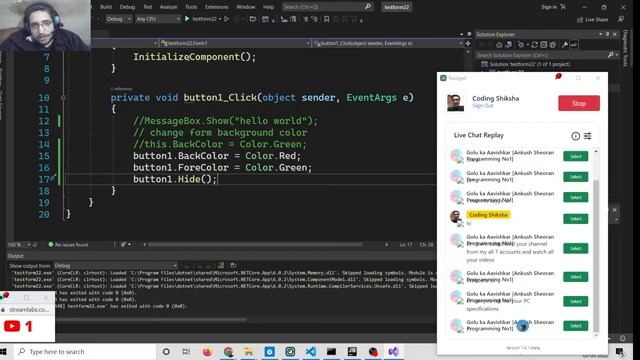Click Solution Explorer home icon
640x360 pixels.
tap(499, 45)
